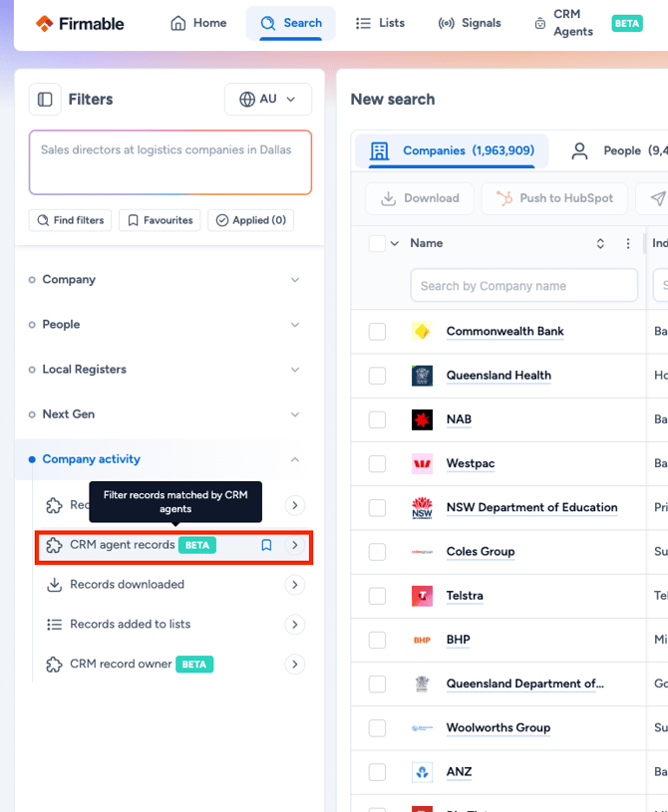Click the CRM agent records puzzle icon
Viewport: 668px width, 812px height.
tap(55, 545)
